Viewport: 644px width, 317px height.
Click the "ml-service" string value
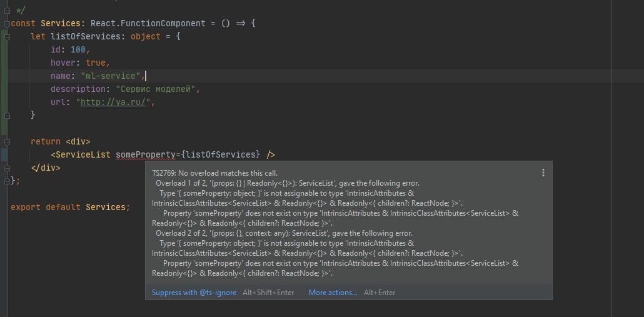pyautogui.click(x=111, y=76)
